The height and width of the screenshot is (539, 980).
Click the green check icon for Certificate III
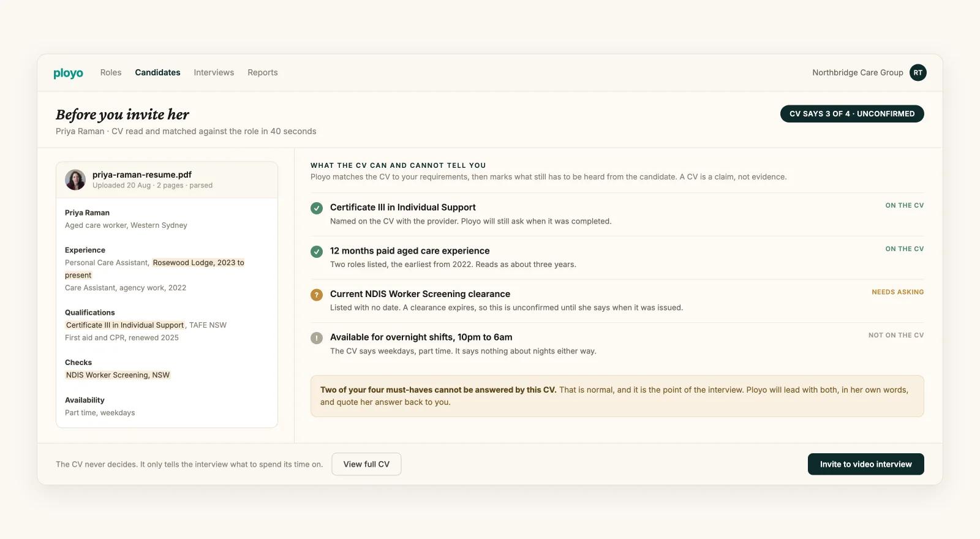317,208
